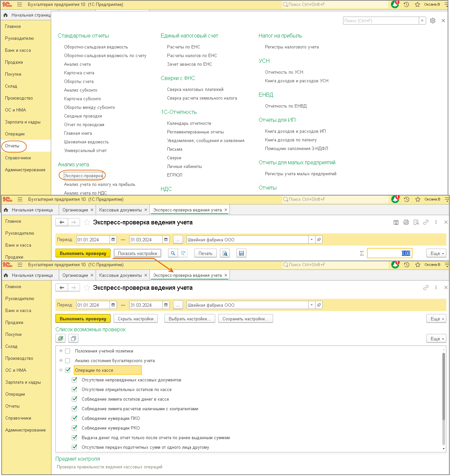Click uncheck-all icon above checks list
This screenshot has width=450, height=476.
[73, 339]
